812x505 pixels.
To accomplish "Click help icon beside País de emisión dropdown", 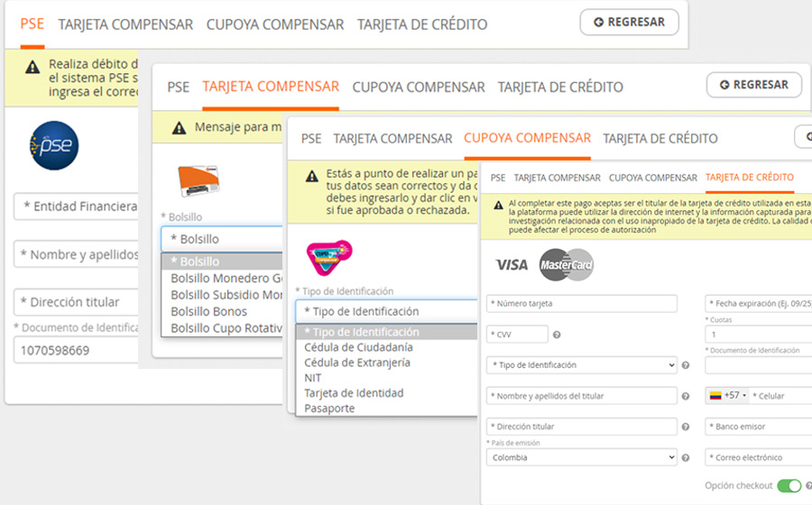I will [x=686, y=457].
